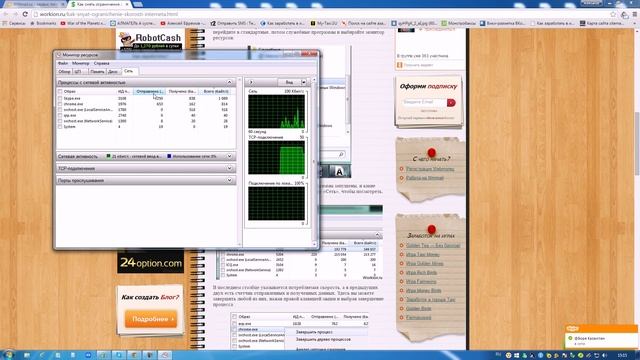This screenshot has height=360, width=640.
Task: Click the right pane collapse arrow in Resource Monitor
Action: point(251,82)
